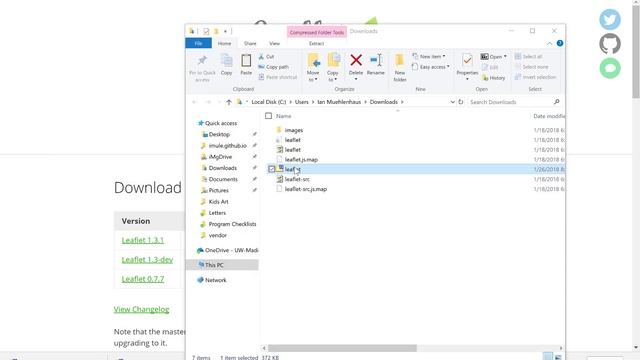The height and width of the screenshot is (360, 640).
Task: Switch to large icons view button
Action: coord(558,357)
